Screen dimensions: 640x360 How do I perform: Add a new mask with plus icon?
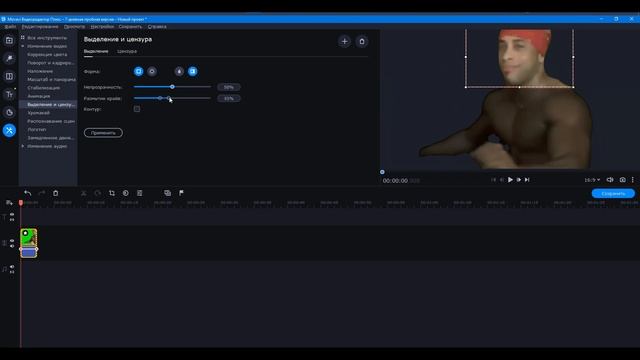pos(344,41)
